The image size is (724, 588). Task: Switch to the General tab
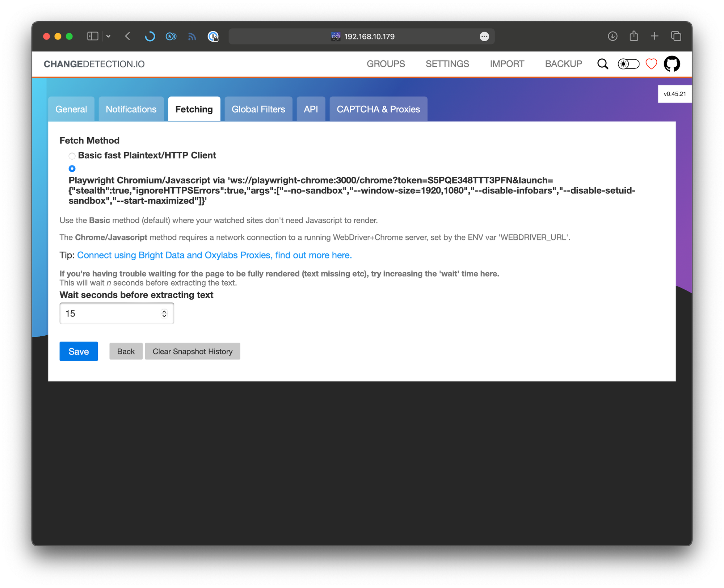pos(71,109)
